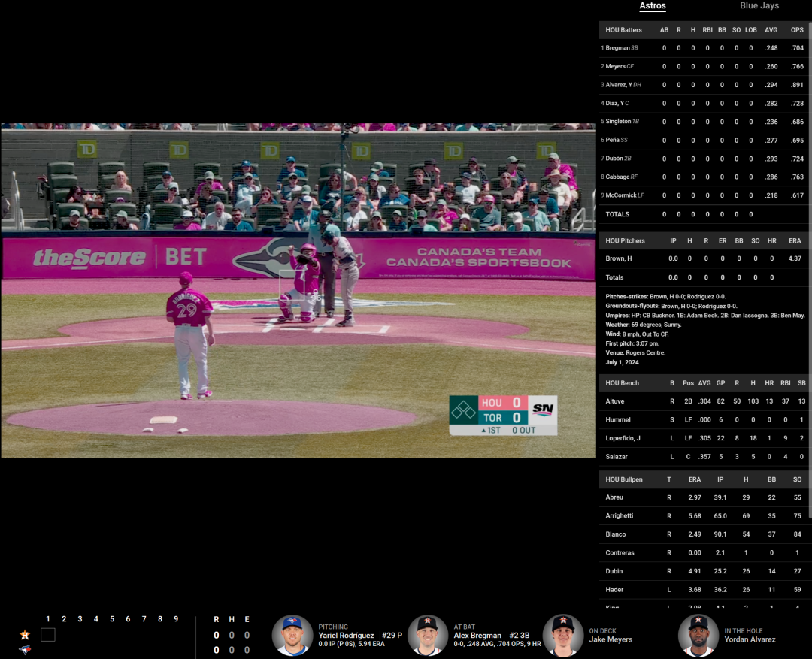Open Bregman 3B in batters table
The width and height of the screenshot is (812, 659).
[x=703, y=47]
